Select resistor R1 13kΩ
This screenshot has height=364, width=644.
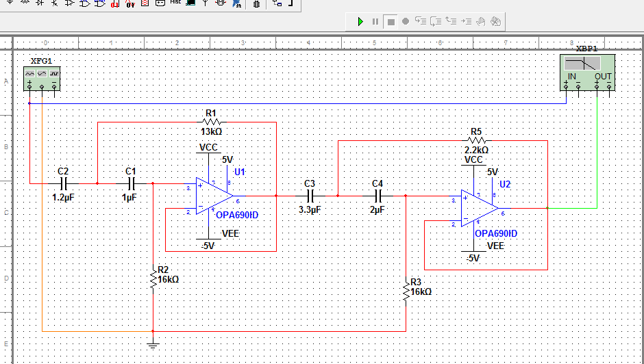pos(210,122)
